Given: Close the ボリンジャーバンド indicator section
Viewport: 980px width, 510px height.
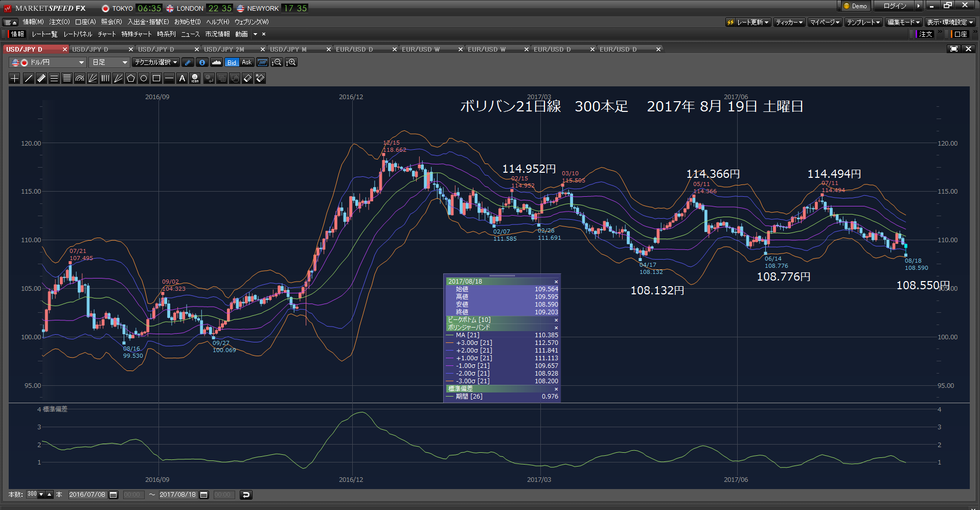Looking at the screenshot, I should pos(556,328).
